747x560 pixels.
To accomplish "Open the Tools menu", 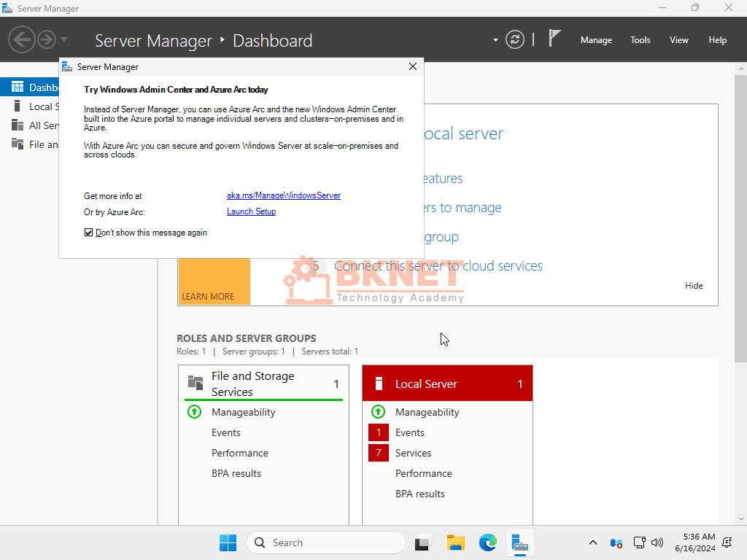I will click(640, 40).
